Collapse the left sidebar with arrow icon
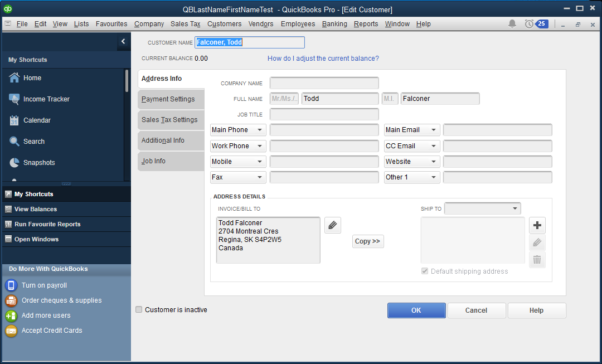The image size is (602, 364). point(123,41)
